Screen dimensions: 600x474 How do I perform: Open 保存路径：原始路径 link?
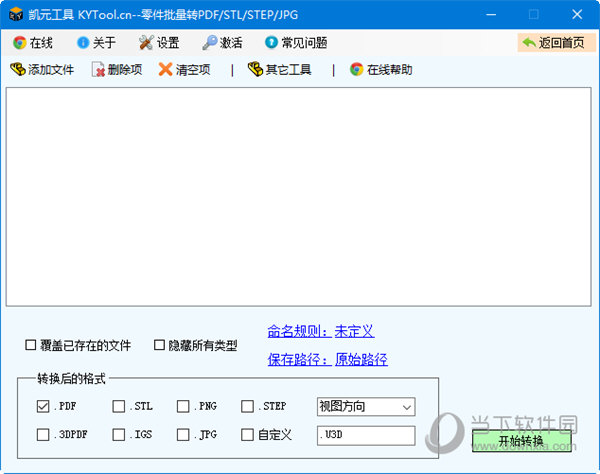(x=328, y=359)
